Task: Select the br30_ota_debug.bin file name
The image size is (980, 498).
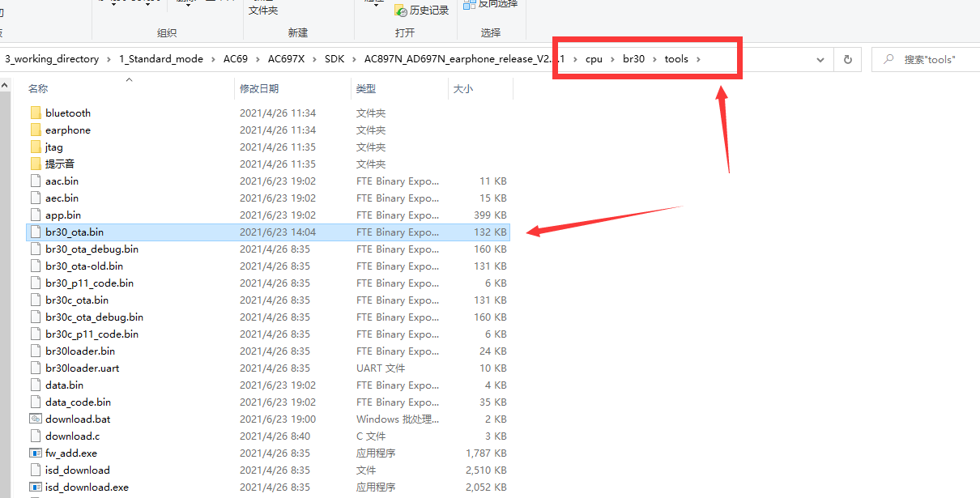Action: click(x=92, y=249)
